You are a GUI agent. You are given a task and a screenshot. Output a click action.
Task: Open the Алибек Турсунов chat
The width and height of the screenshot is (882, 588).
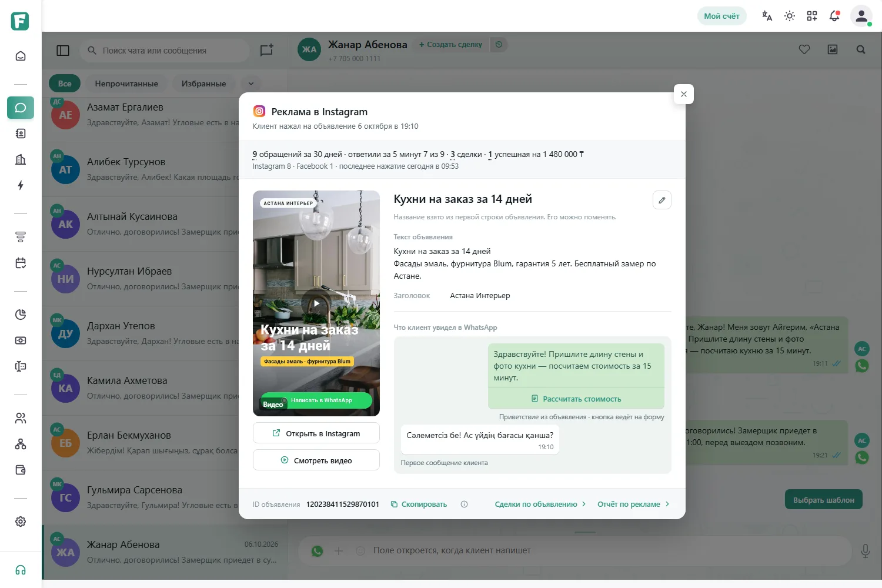pyautogui.click(x=165, y=169)
